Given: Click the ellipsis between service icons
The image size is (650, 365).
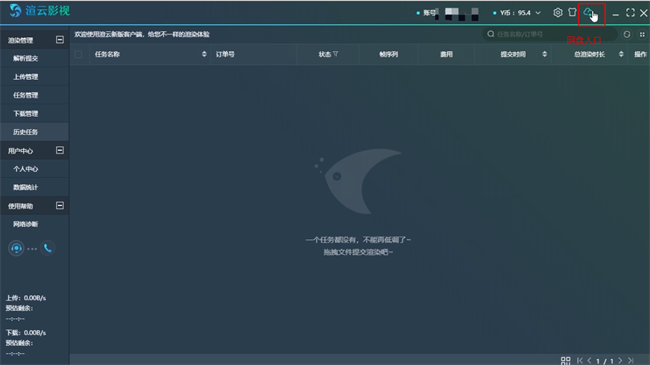Looking at the screenshot, I should 32,249.
